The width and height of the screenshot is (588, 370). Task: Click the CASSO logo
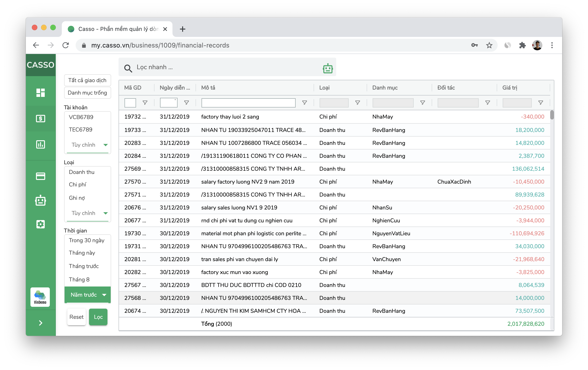tap(41, 65)
